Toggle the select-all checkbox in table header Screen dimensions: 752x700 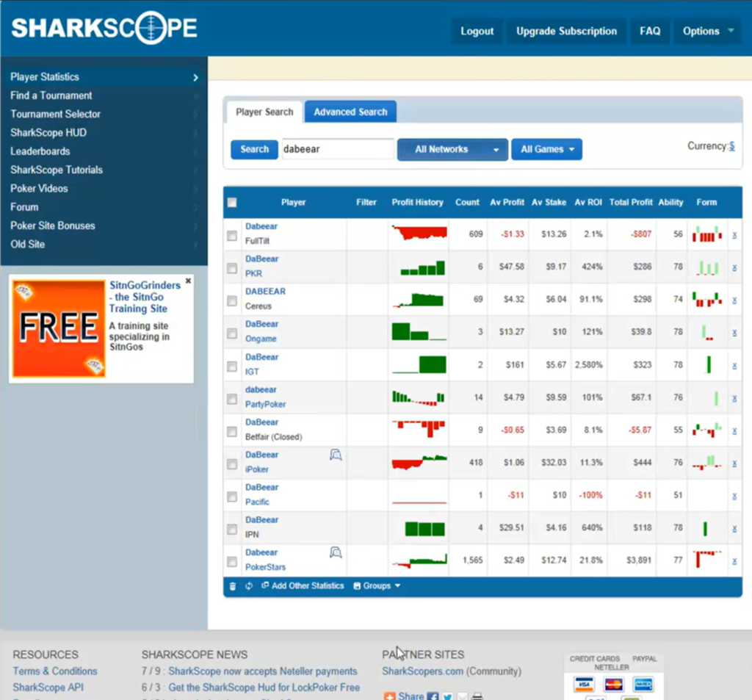click(232, 203)
